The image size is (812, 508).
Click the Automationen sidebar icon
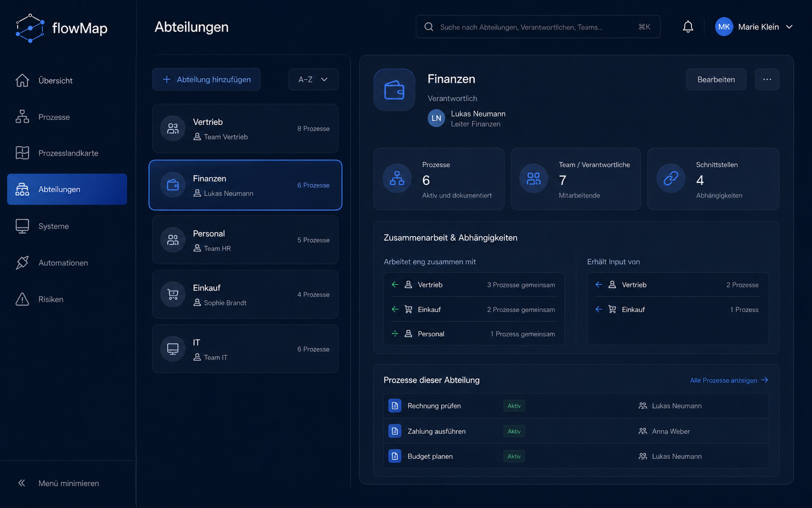click(x=22, y=263)
